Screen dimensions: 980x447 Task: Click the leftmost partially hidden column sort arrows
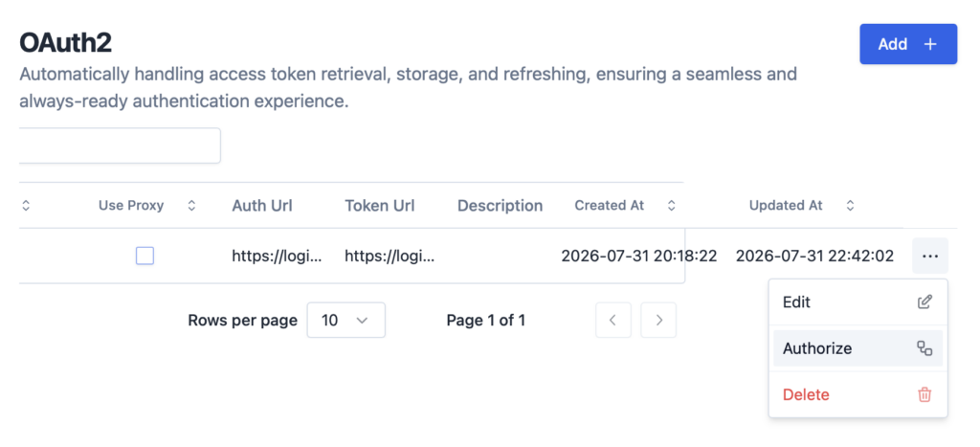(26, 206)
